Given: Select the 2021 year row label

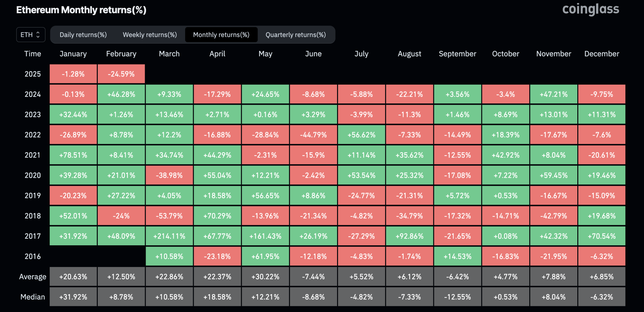Looking at the screenshot, I should (33, 155).
